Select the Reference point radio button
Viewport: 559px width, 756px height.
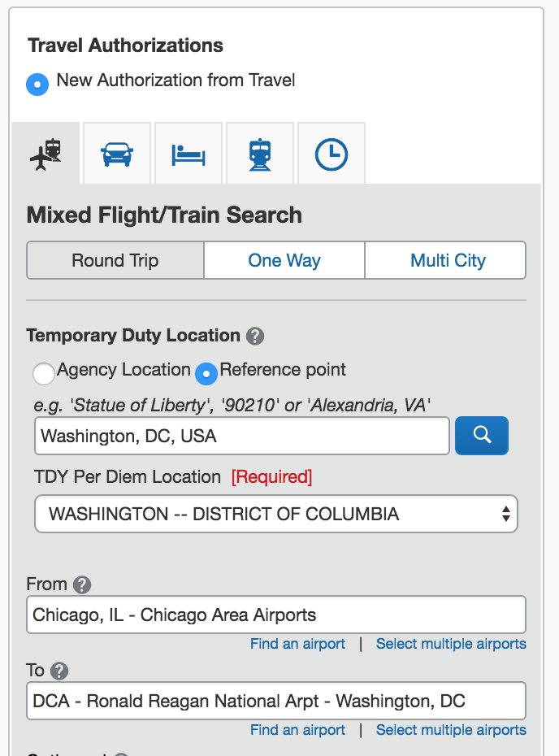tap(206, 372)
